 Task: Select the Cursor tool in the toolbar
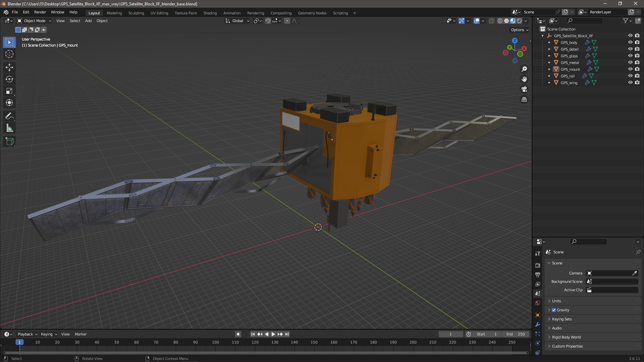(9, 54)
